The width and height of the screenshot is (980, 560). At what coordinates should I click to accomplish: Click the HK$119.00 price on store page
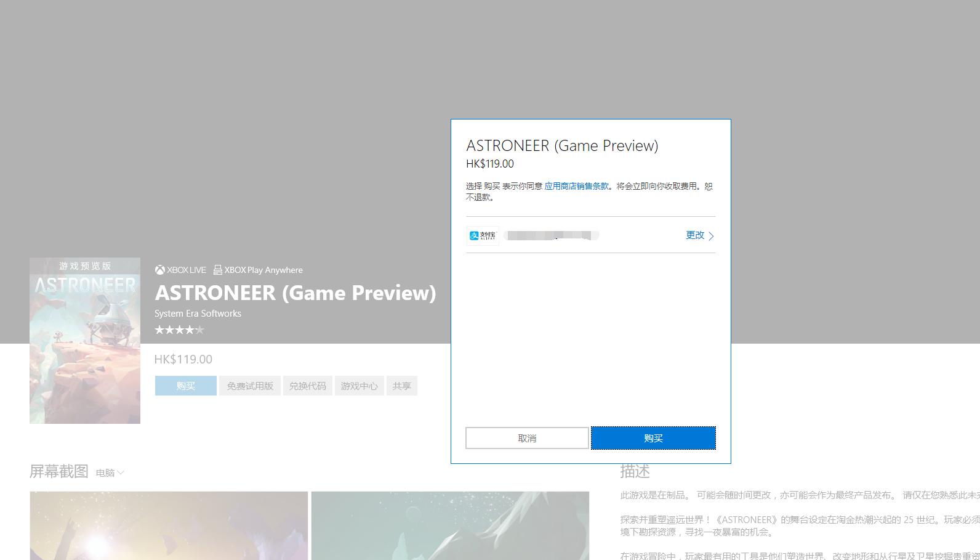tap(183, 359)
